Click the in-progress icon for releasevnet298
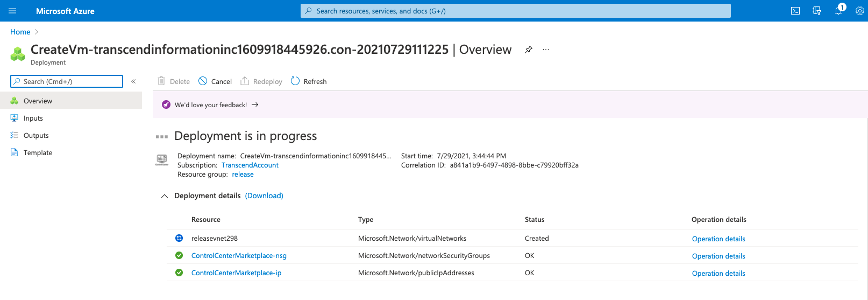Viewport: 868px width, 300px height. [x=179, y=238]
